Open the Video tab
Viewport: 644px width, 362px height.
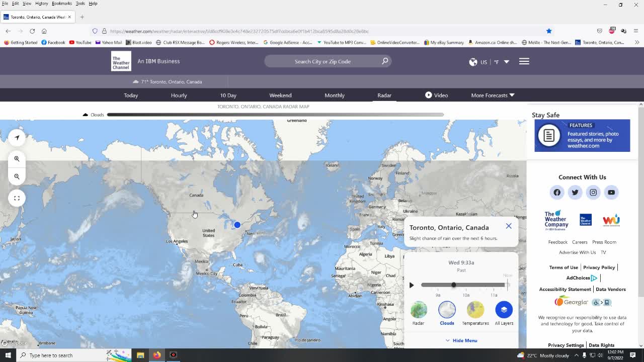tap(436, 95)
